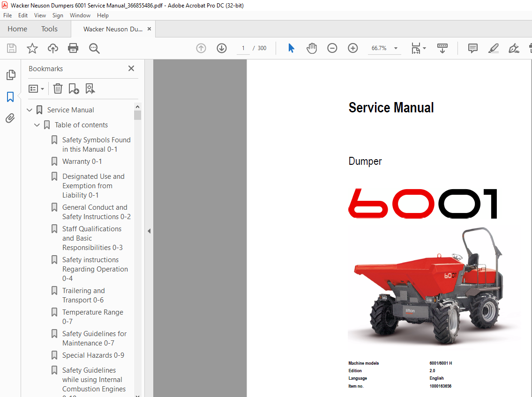Image resolution: width=532 pixels, height=397 pixels.
Task: Collapse Table of contents bookmark
Action: (x=37, y=125)
